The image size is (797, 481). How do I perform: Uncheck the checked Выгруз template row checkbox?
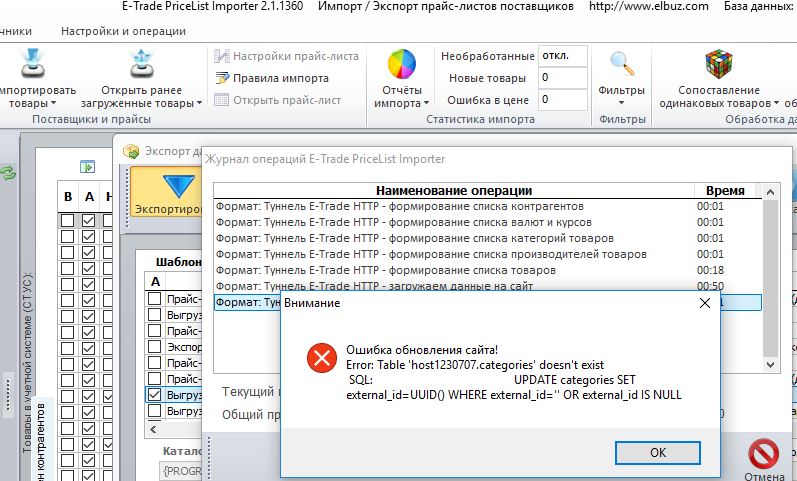pyautogui.click(x=155, y=395)
